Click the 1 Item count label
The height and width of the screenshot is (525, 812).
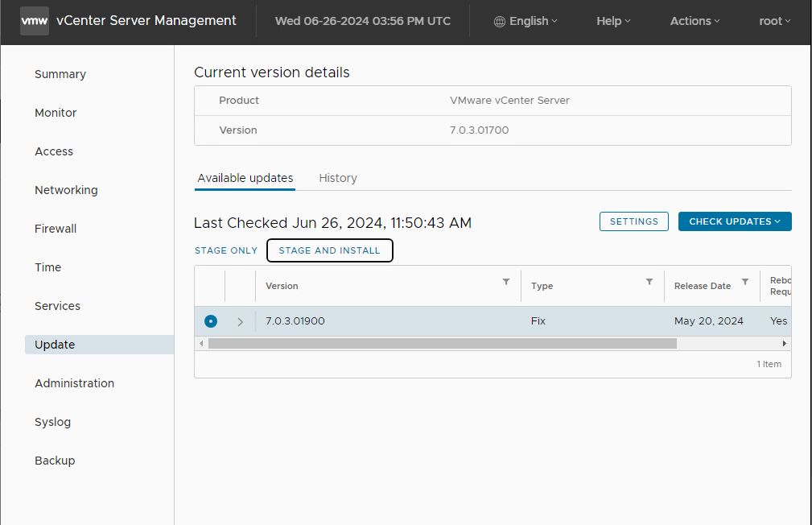point(769,364)
